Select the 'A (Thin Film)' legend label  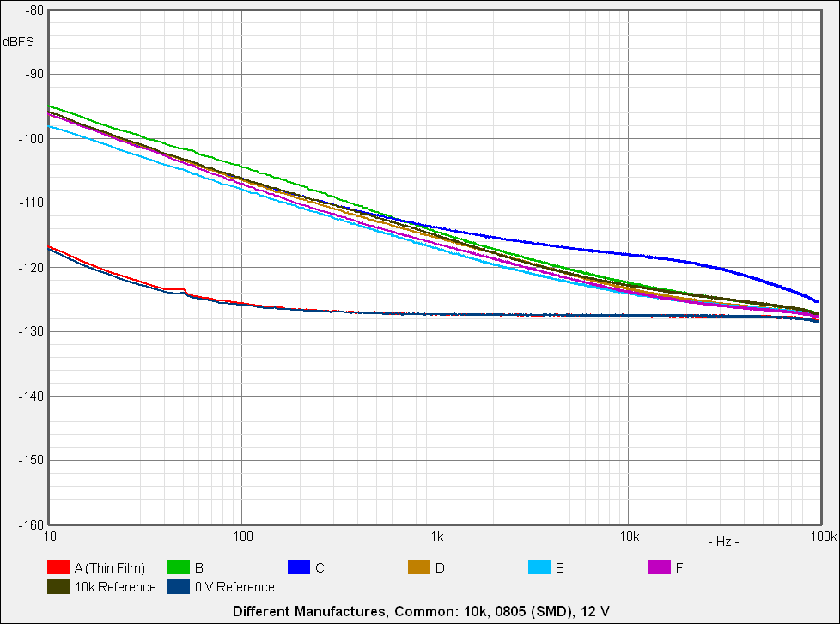click(x=110, y=568)
